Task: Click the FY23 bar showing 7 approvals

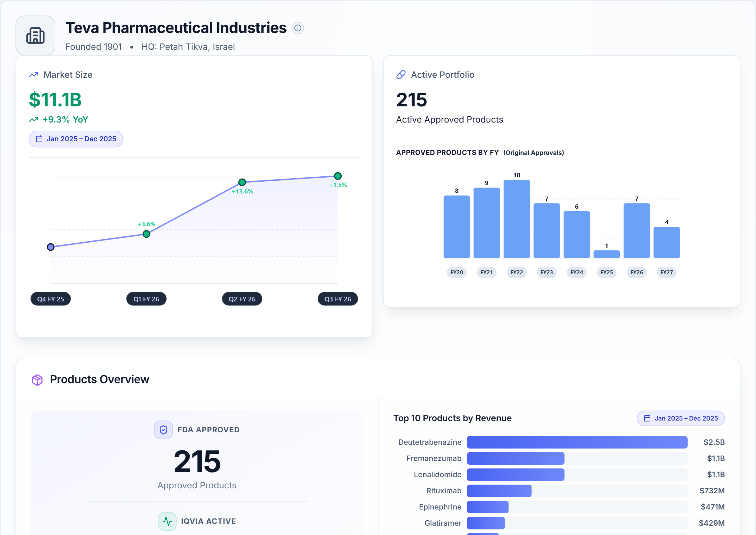Action: 546,230
